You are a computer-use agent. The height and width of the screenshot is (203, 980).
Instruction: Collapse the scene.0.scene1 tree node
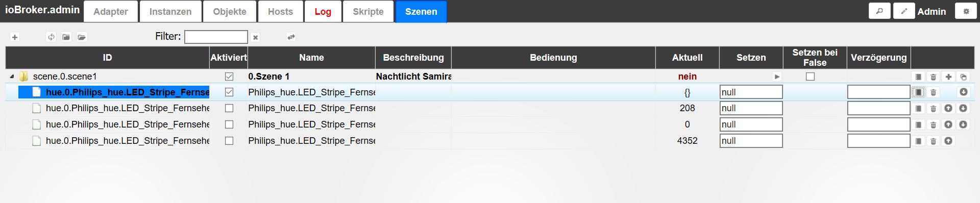(12, 77)
